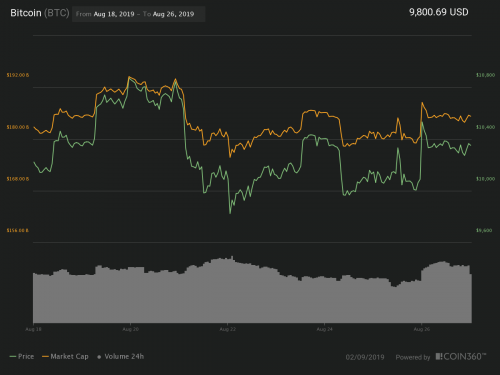Toggle the Volume 24h series in legend
500x375 pixels.
pos(120,356)
